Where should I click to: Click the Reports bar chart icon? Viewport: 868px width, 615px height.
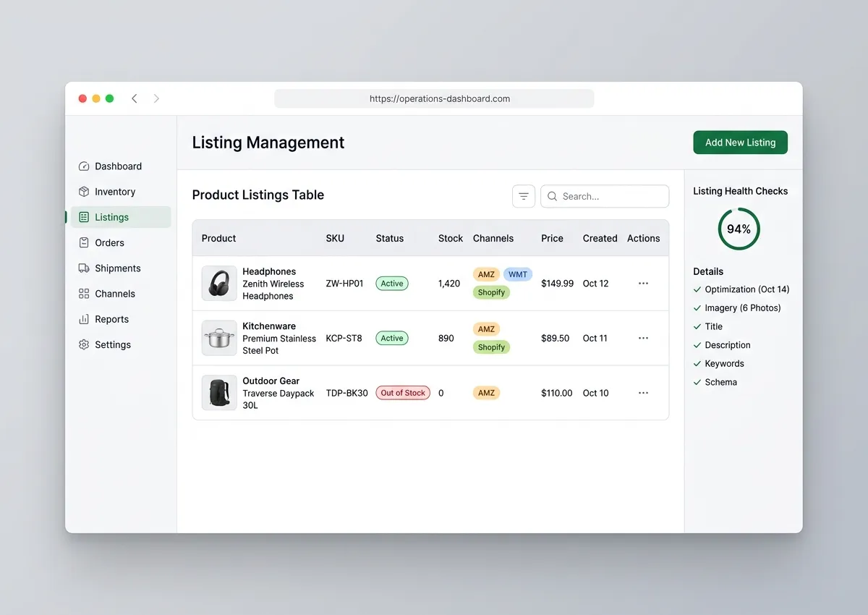84,319
